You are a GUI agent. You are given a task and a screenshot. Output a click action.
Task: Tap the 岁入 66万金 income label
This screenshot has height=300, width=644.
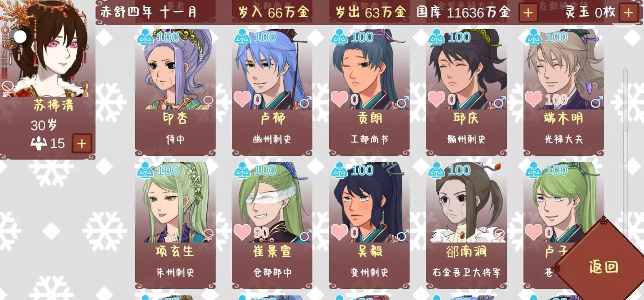pos(273,12)
